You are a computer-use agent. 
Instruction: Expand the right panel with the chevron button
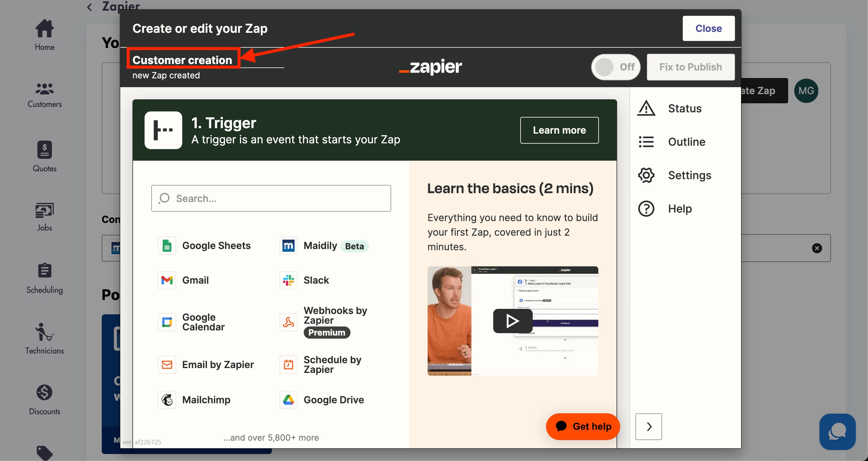coord(648,426)
